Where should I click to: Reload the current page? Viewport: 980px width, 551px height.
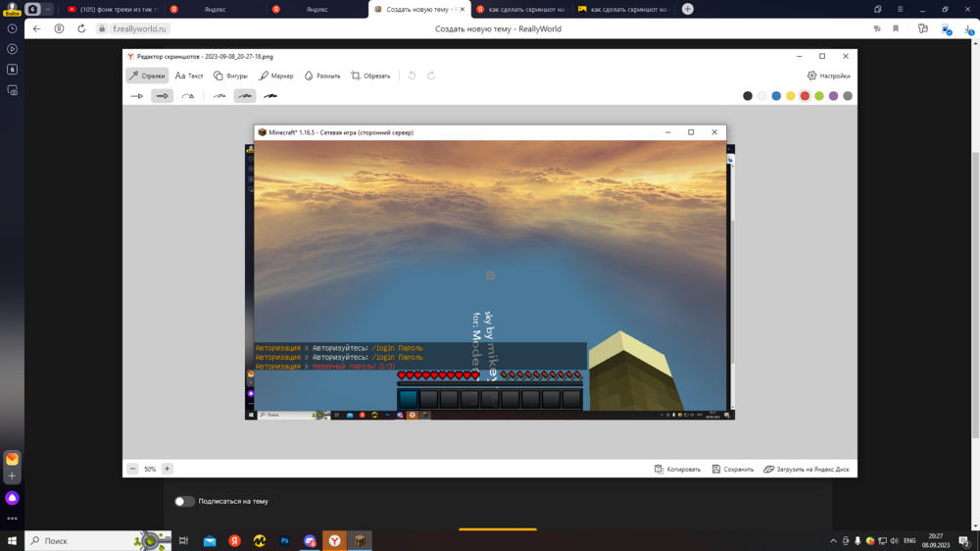click(x=81, y=28)
